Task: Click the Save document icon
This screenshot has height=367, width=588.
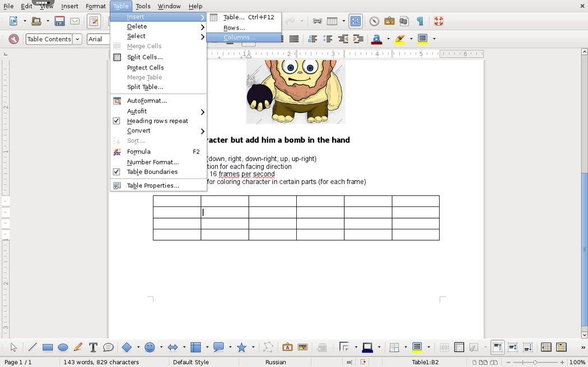Action: coord(59,21)
